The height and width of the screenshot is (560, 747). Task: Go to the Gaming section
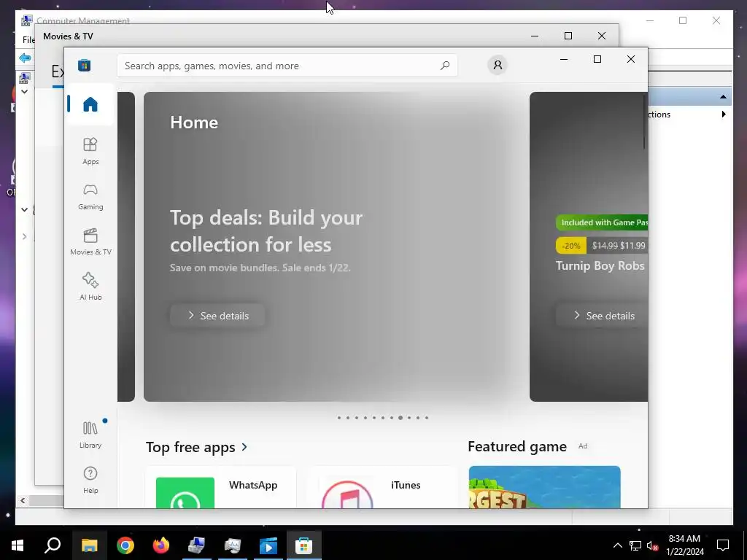pyautogui.click(x=90, y=196)
